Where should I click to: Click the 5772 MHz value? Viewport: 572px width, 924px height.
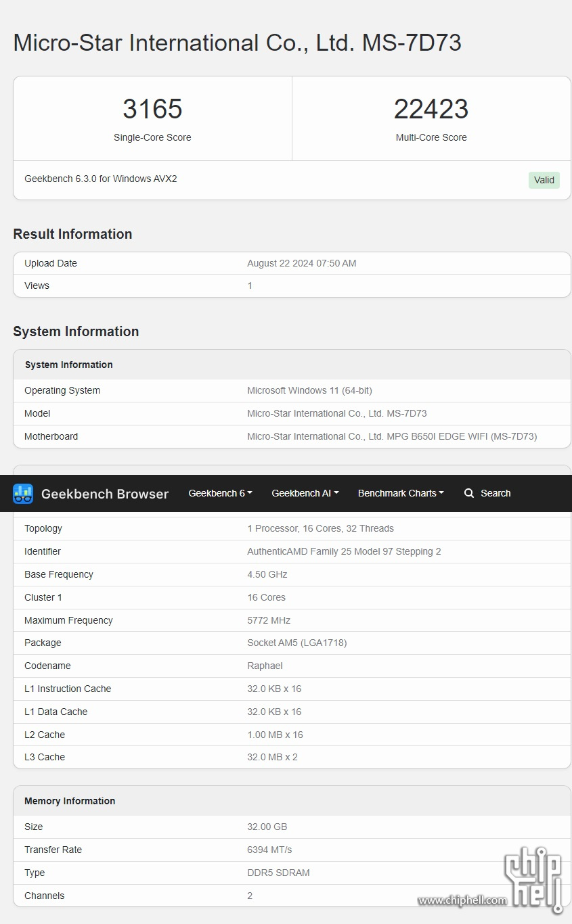point(269,620)
